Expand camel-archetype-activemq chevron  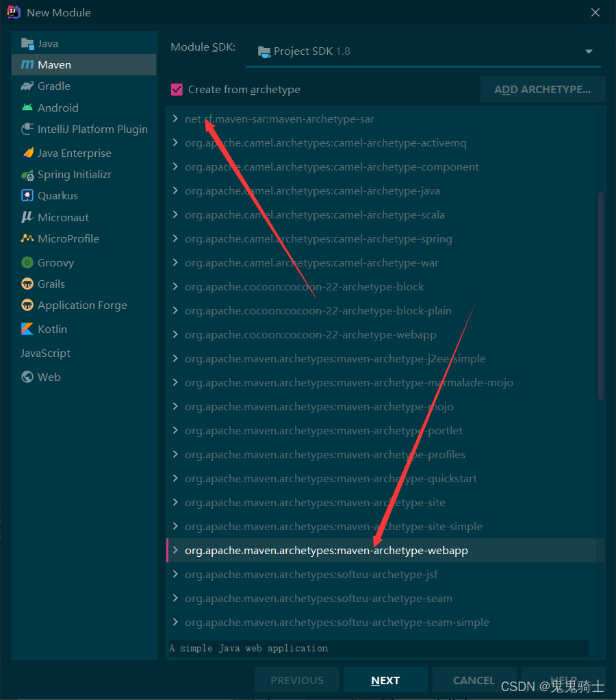pyautogui.click(x=175, y=143)
